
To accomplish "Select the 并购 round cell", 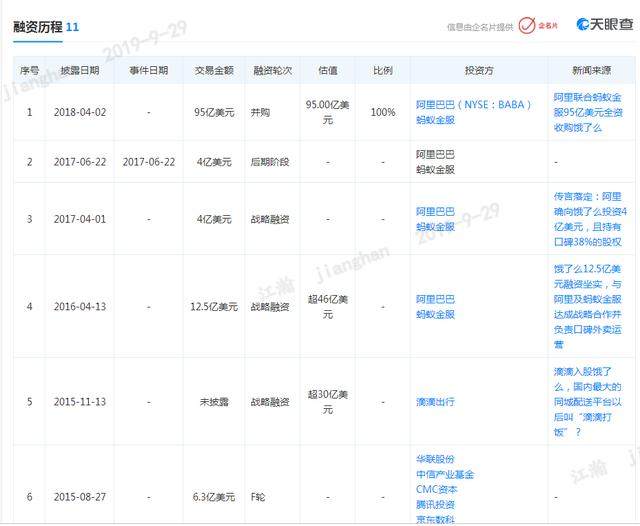I will click(260, 112).
